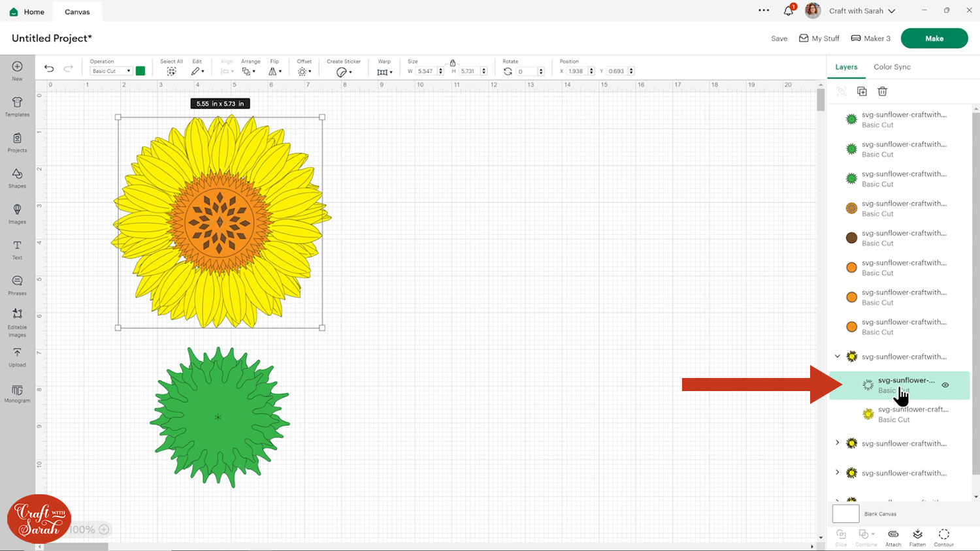Go to the Home tab
Viewport: 980px width, 551px height.
pyautogui.click(x=27, y=12)
